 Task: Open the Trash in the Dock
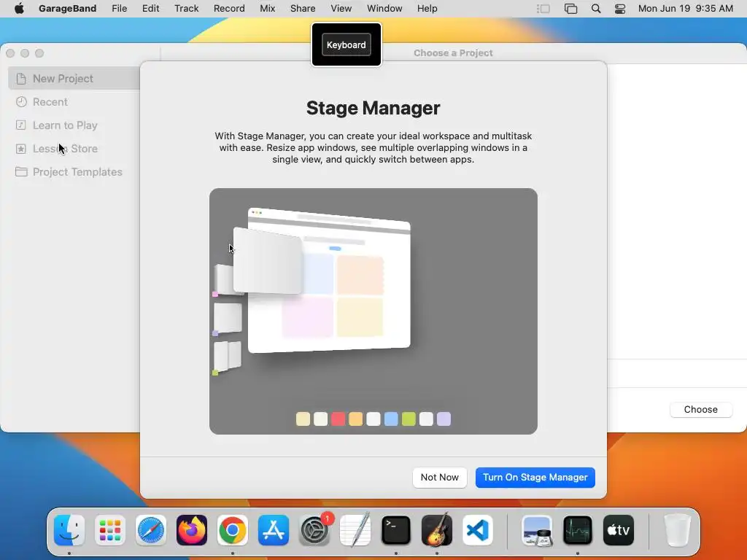(678, 530)
